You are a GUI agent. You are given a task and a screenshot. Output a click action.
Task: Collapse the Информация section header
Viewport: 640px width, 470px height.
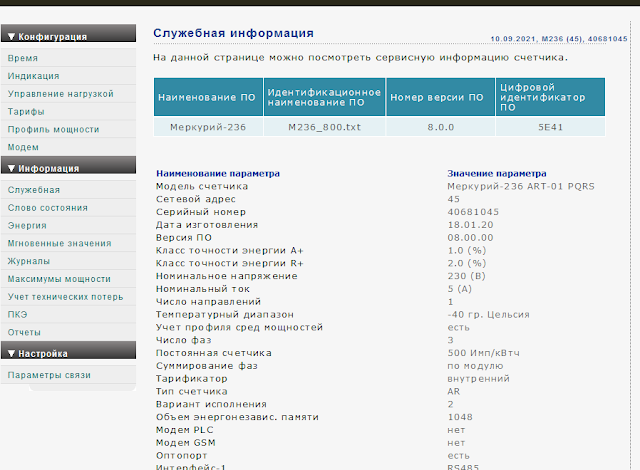click(x=68, y=165)
